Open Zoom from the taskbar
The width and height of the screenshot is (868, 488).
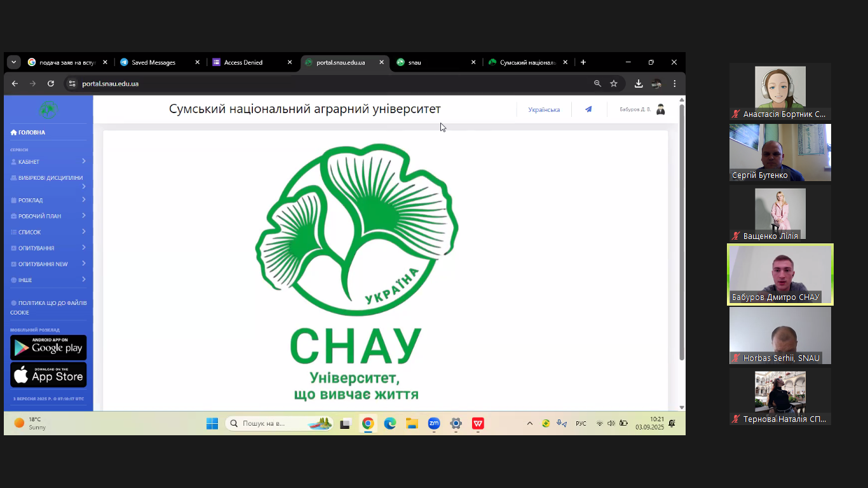(x=434, y=423)
